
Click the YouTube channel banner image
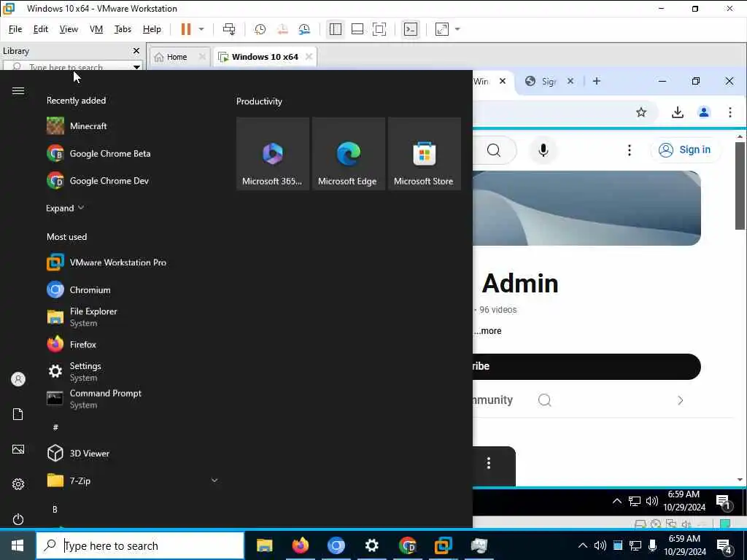[587, 209]
